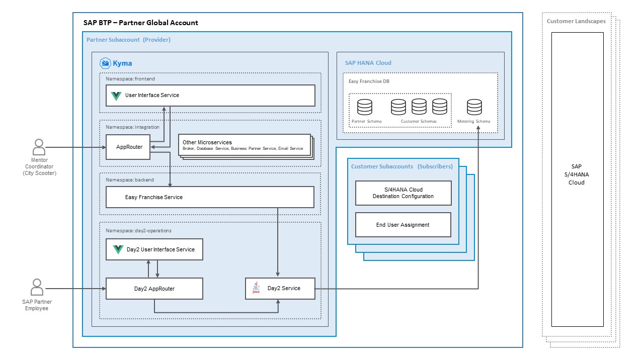
Task: Click the 'Customer Subaccounts (Subscribers)' label
Action: [402, 166]
